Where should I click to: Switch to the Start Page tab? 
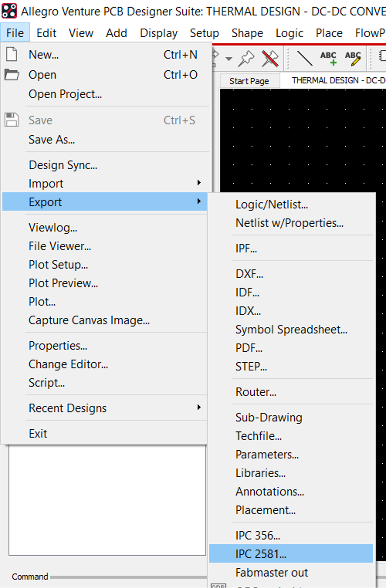point(249,81)
